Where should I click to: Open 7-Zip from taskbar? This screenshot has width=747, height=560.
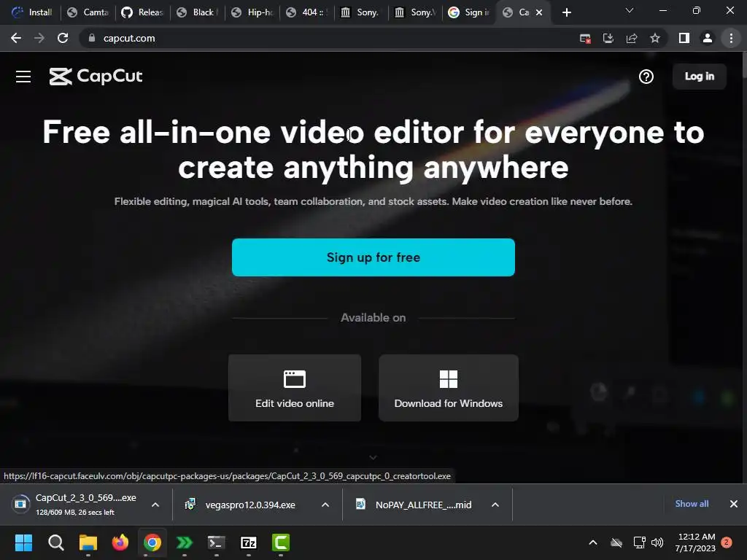(x=249, y=542)
